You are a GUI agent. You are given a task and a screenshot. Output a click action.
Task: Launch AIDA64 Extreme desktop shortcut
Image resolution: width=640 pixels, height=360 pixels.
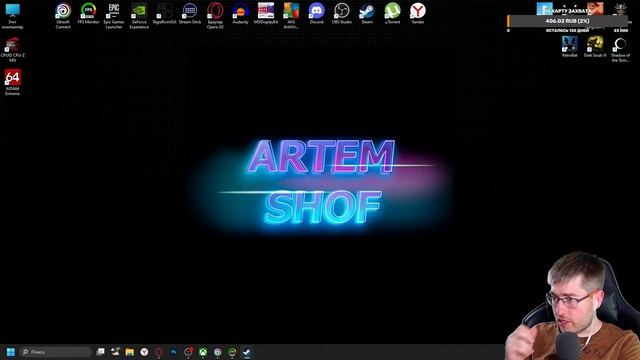coord(12,82)
